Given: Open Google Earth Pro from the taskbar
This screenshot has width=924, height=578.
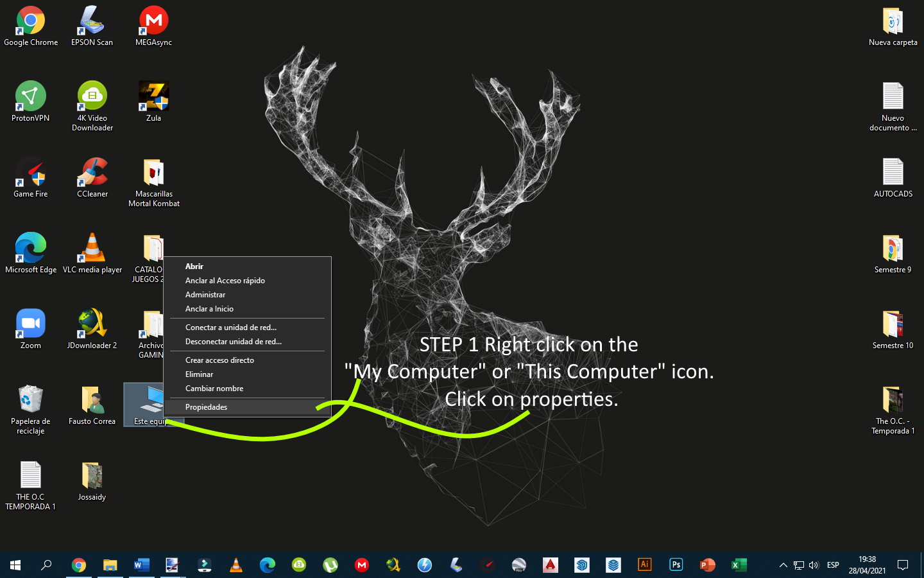Looking at the screenshot, I should coord(519,565).
